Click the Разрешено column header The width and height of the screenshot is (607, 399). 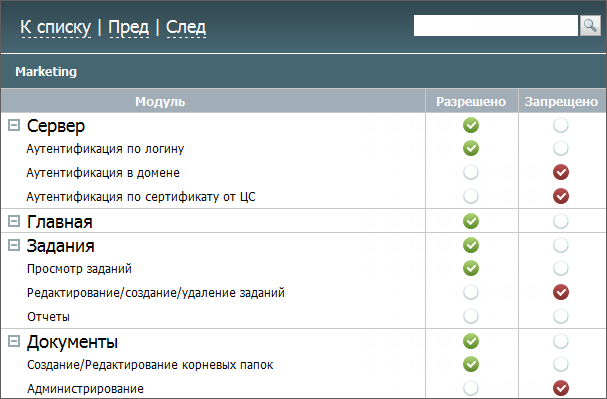click(471, 101)
